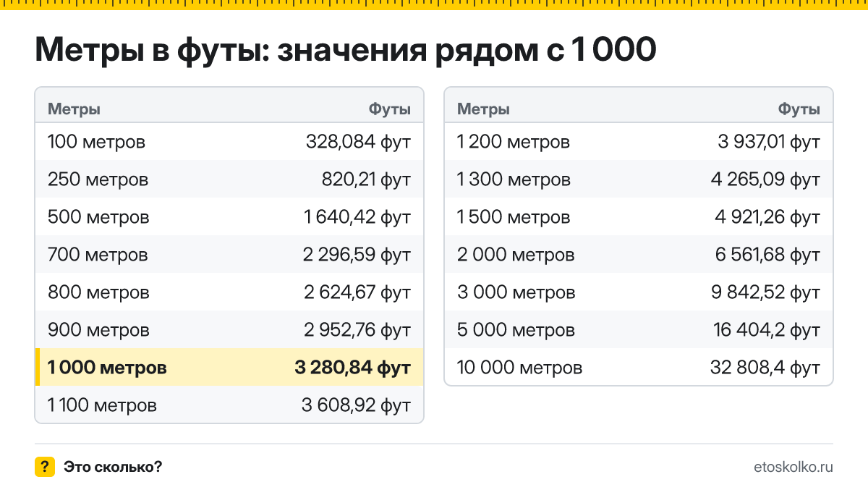Select the '100 метров' cell
This screenshot has height=490, width=868.
[x=96, y=142]
